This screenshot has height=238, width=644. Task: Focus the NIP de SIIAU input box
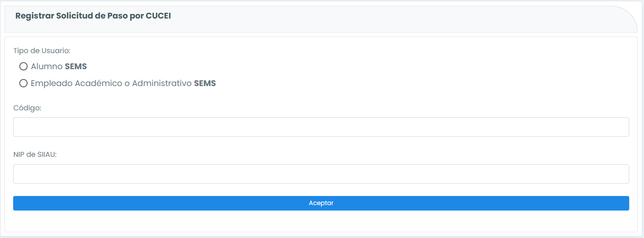[321, 174]
